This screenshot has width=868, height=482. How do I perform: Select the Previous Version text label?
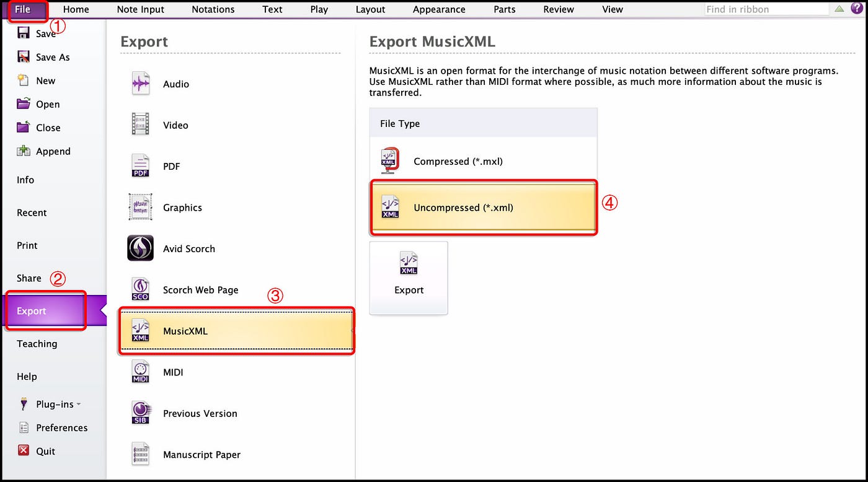200,413
